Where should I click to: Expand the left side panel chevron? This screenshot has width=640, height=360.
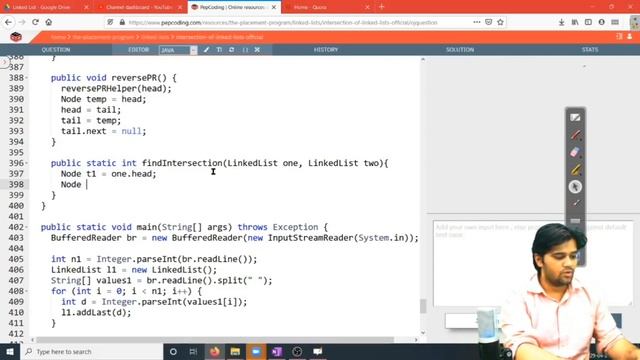click(x=4, y=62)
